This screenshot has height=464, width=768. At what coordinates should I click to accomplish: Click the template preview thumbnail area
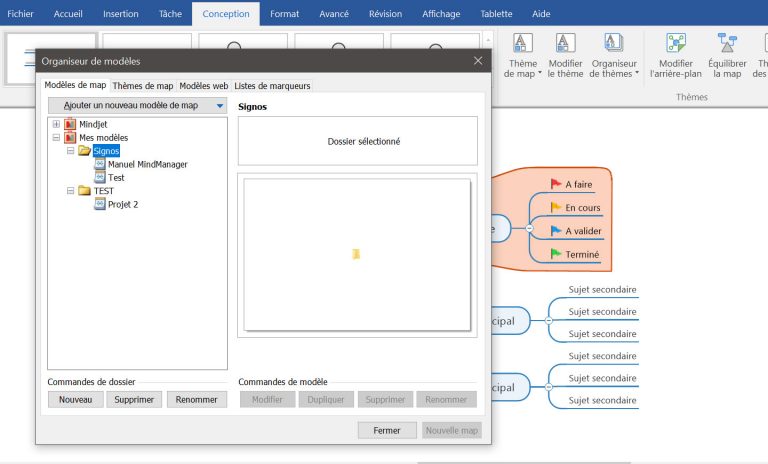(356, 254)
